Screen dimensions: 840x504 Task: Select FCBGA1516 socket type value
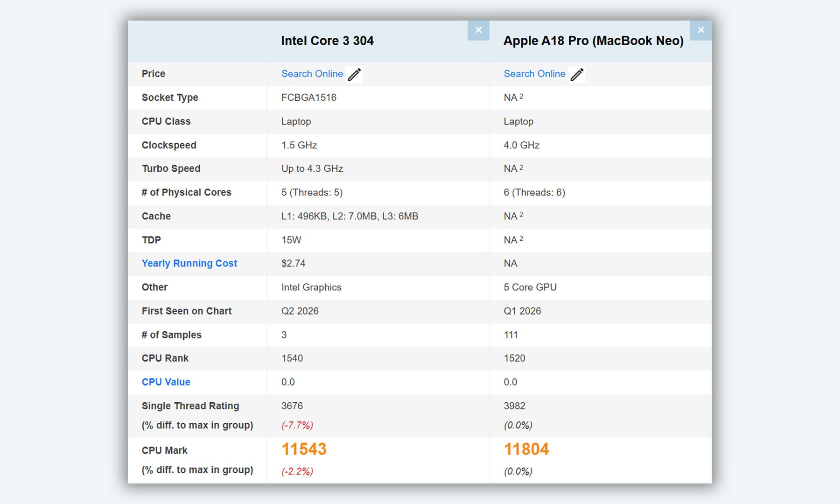309,98
